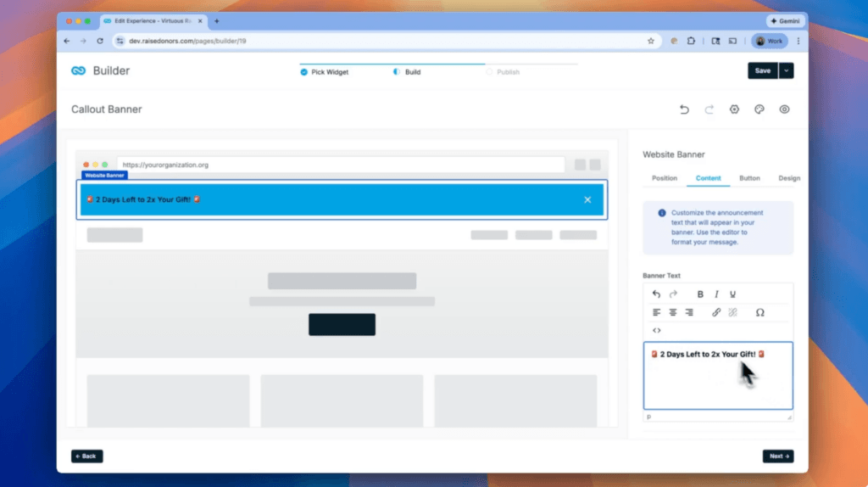Undo the last builder change
The height and width of the screenshot is (487, 868).
[684, 109]
